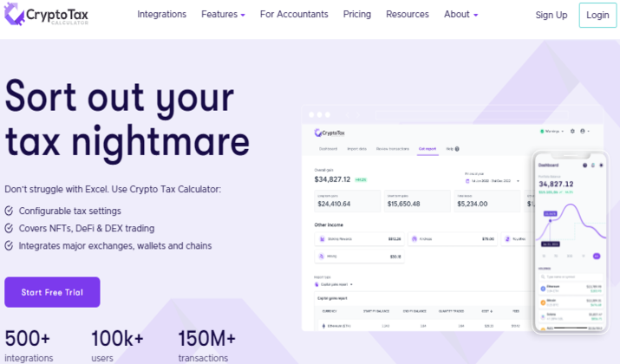Click the Airdrops income icon

pyautogui.click(x=414, y=238)
